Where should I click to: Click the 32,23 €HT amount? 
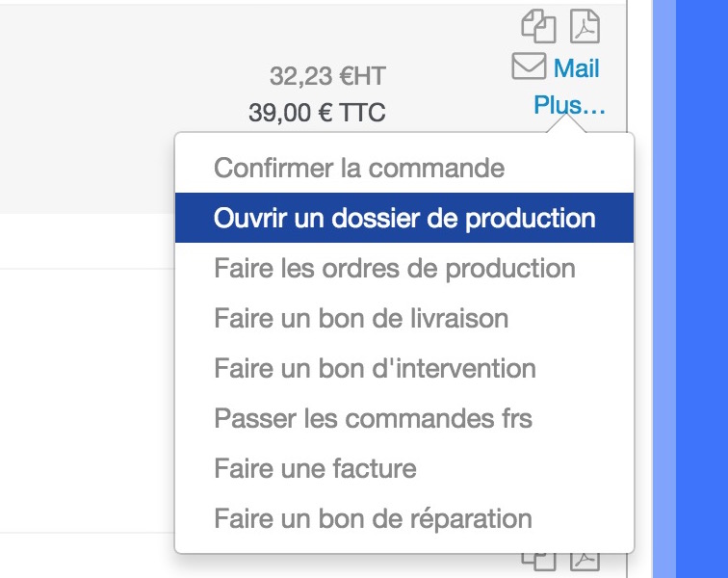327,76
